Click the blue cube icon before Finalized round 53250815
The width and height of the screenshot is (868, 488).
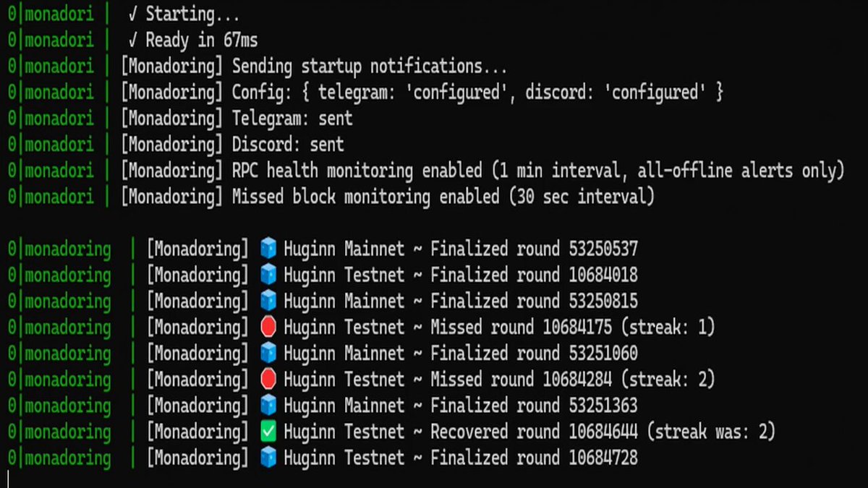pyautogui.click(x=268, y=301)
